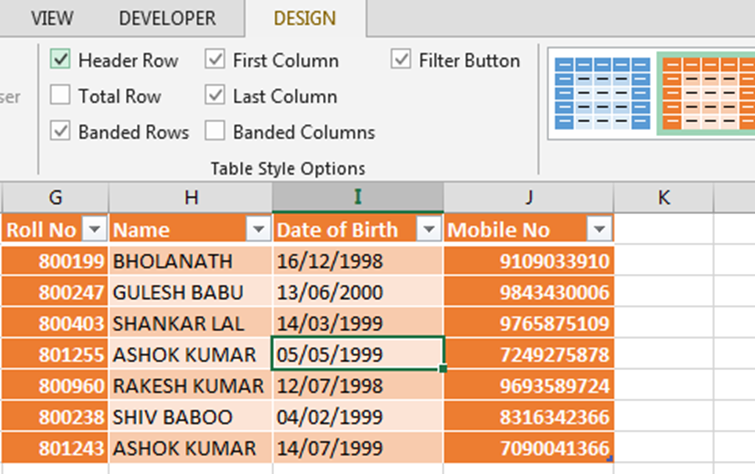755x474 pixels.
Task: Disable the Filter Button checkbox
Action: tap(401, 60)
